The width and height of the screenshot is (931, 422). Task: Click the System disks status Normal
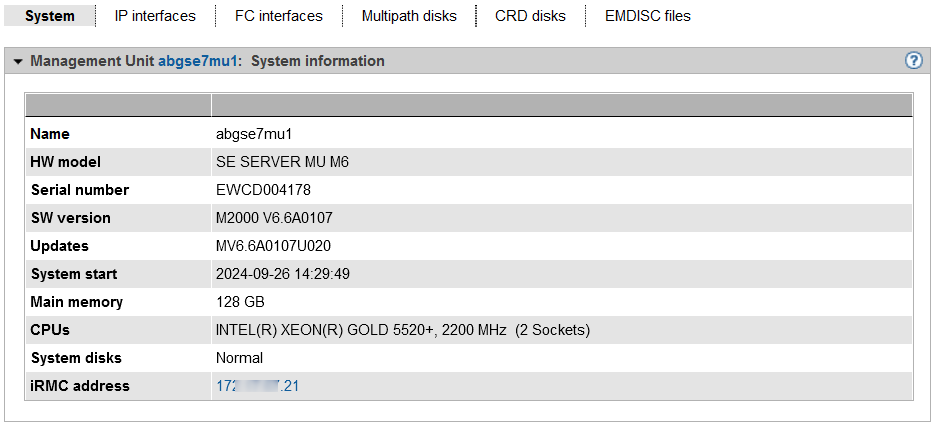(x=239, y=358)
